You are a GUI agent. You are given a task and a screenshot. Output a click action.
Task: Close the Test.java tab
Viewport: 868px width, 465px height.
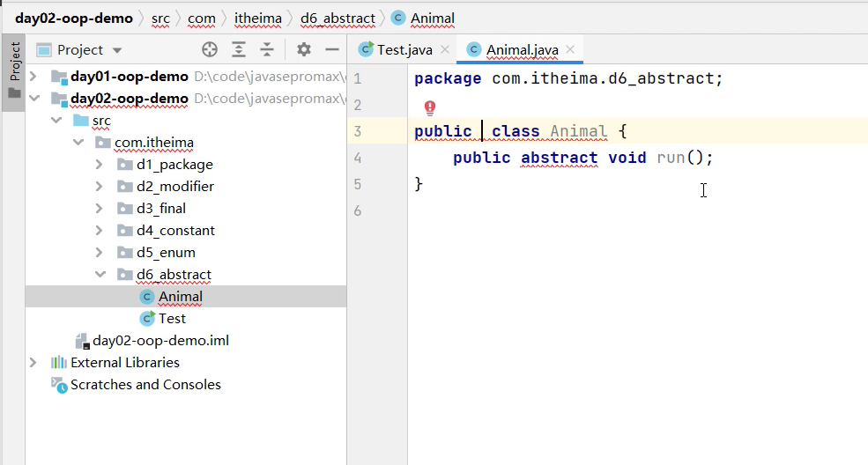coord(445,50)
